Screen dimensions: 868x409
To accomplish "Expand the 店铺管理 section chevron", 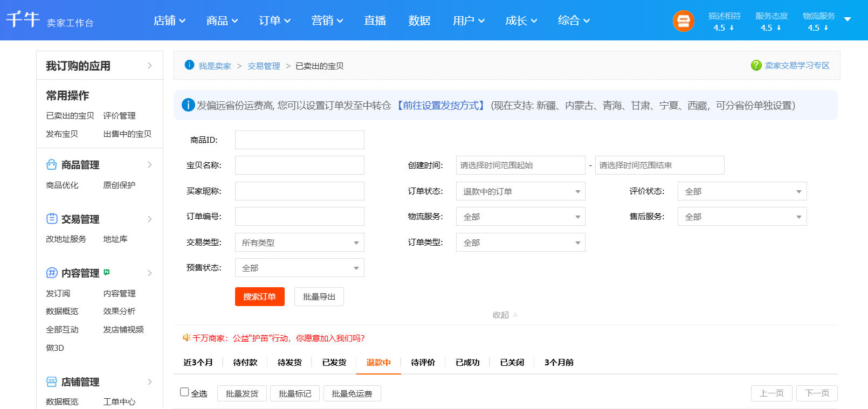I will pos(150,382).
